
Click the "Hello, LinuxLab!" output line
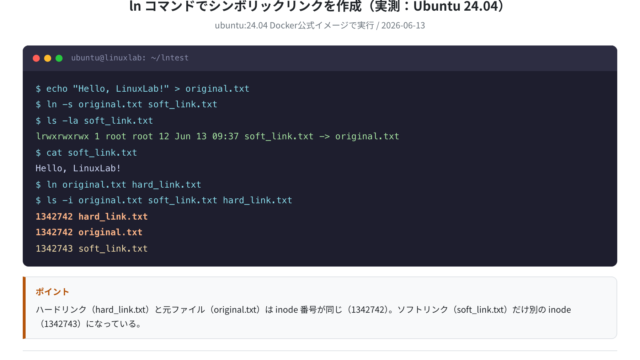78,168
